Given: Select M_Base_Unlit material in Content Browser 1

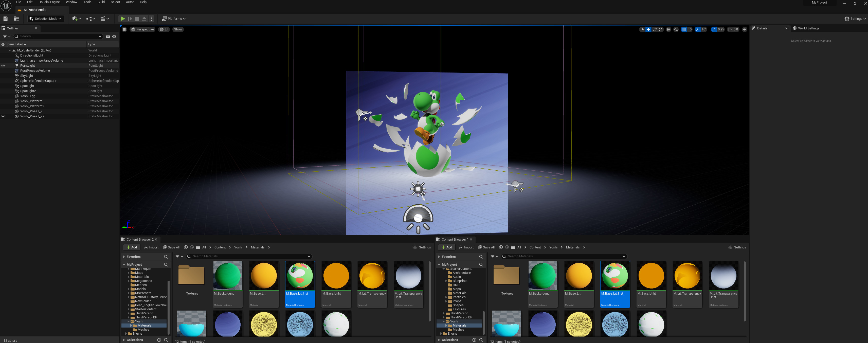Looking at the screenshot, I should point(651,284).
